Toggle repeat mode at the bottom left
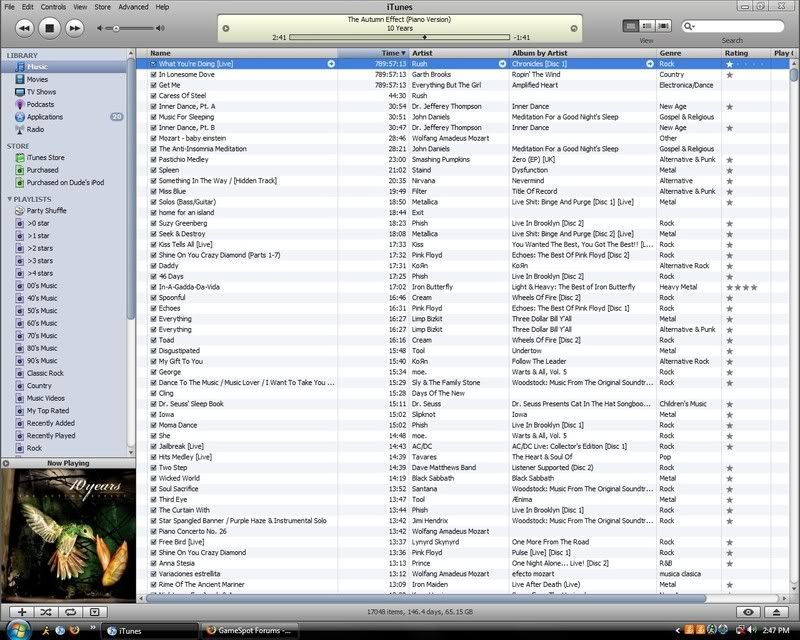This screenshot has height=640, width=800. (x=70, y=611)
